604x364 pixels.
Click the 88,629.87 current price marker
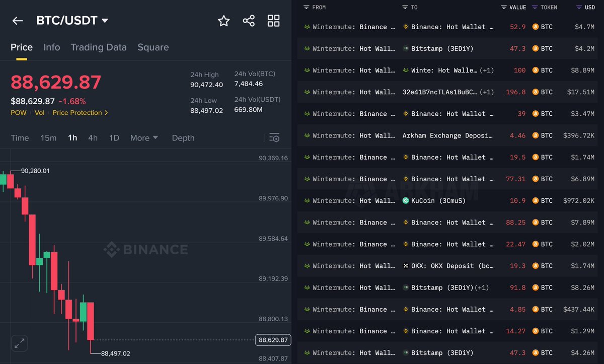tap(273, 340)
